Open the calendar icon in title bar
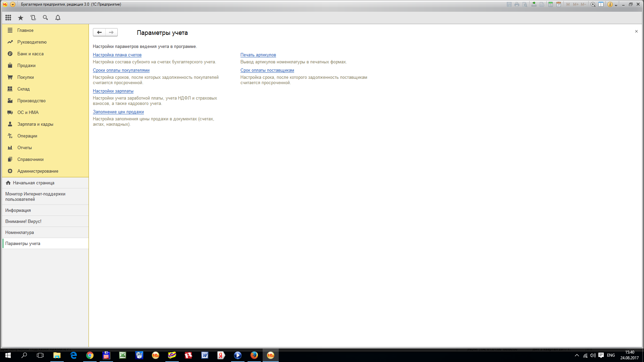Image resolution: width=644 pixels, height=362 pixels. (558, 4)
